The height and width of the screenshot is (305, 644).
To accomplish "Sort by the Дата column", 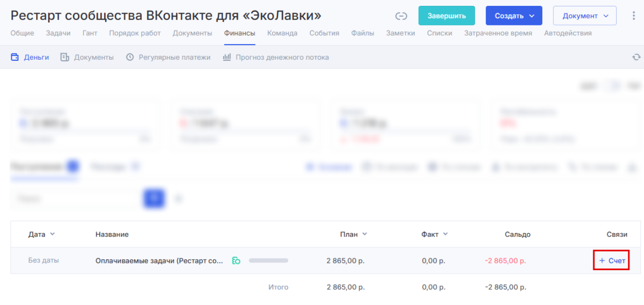I will pyautogui.click(x=42, y=234).
